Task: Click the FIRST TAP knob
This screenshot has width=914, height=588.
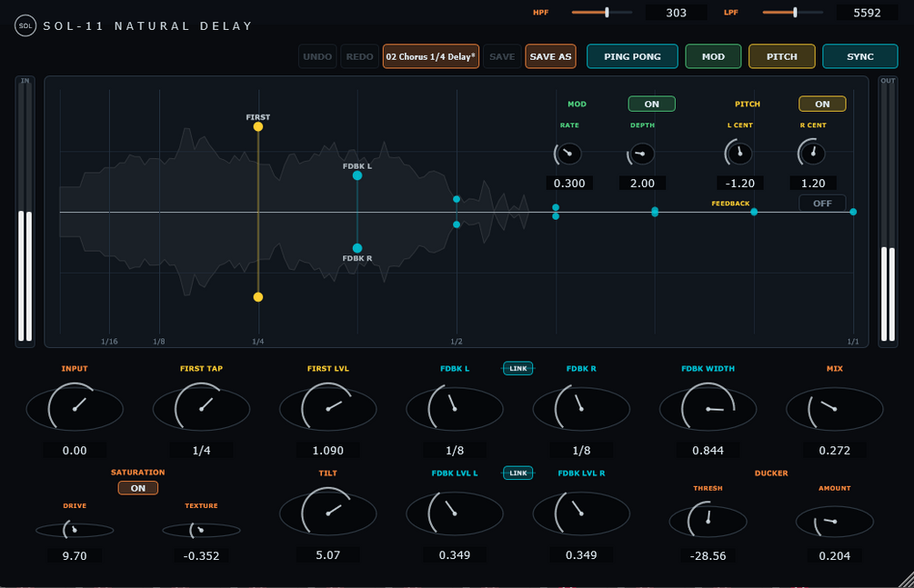Action: click(x=201, y=408)
